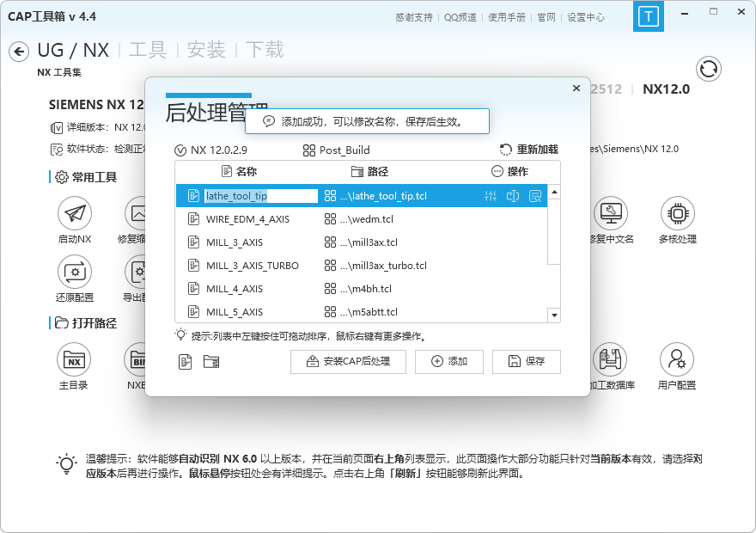Click the 主目录 NX folder icon

[x=74, y=359]
